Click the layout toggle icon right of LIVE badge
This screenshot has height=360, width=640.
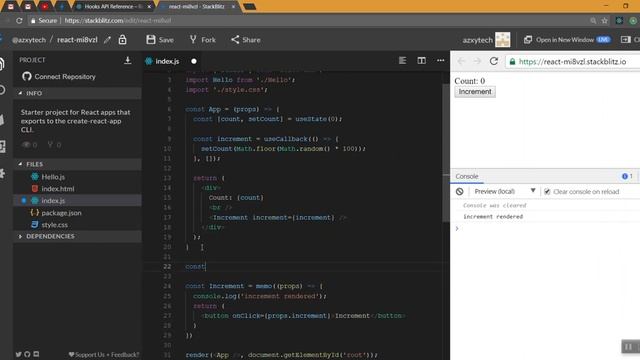[626, 40]
